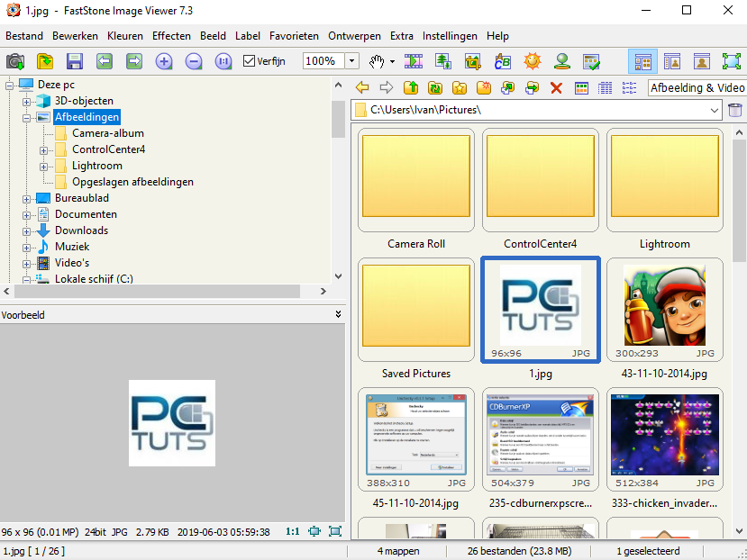Screen dimensions: 747x560
Task: Start the slideshow from the toolbar
Action: [x=414, y=61]
